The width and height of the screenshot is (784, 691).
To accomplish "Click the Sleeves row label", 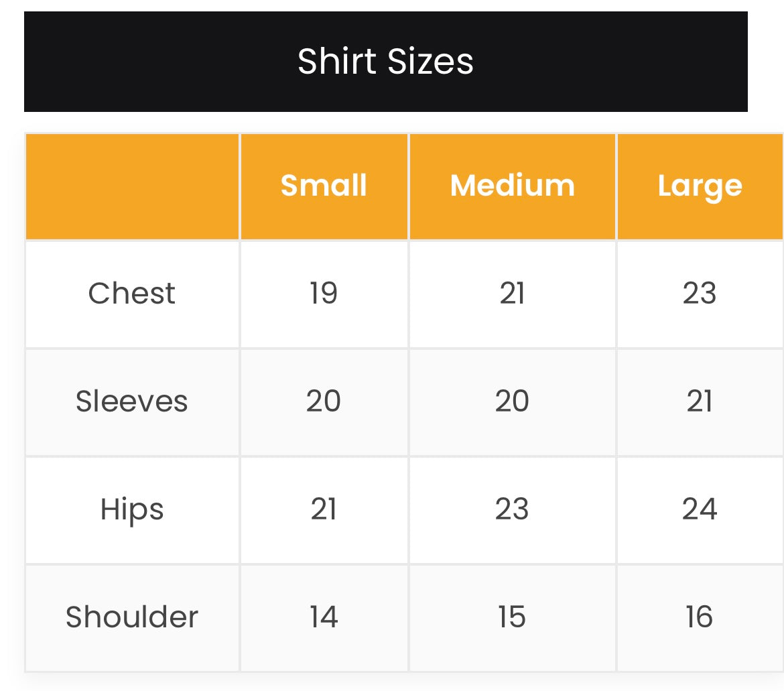I will tap(132, 401).
